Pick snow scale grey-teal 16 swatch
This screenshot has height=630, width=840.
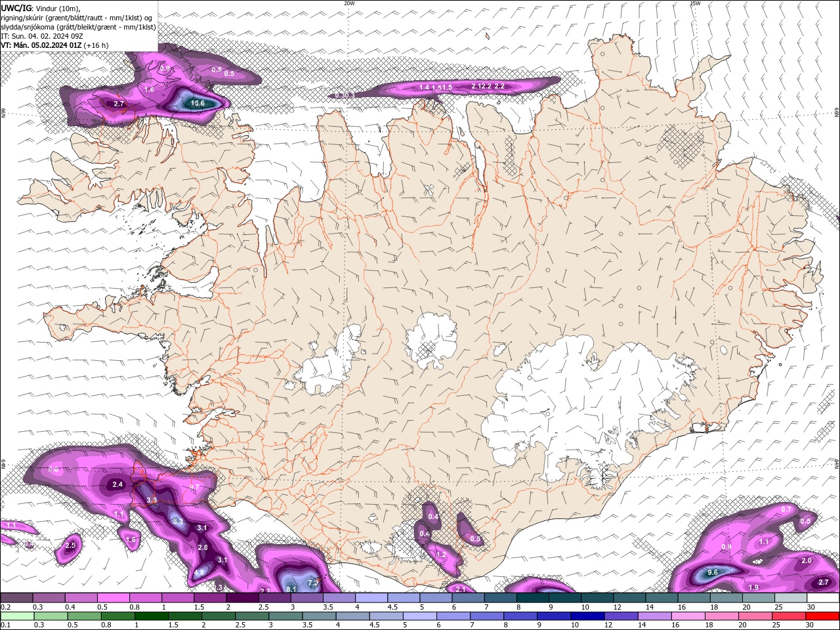pos(694,598)
